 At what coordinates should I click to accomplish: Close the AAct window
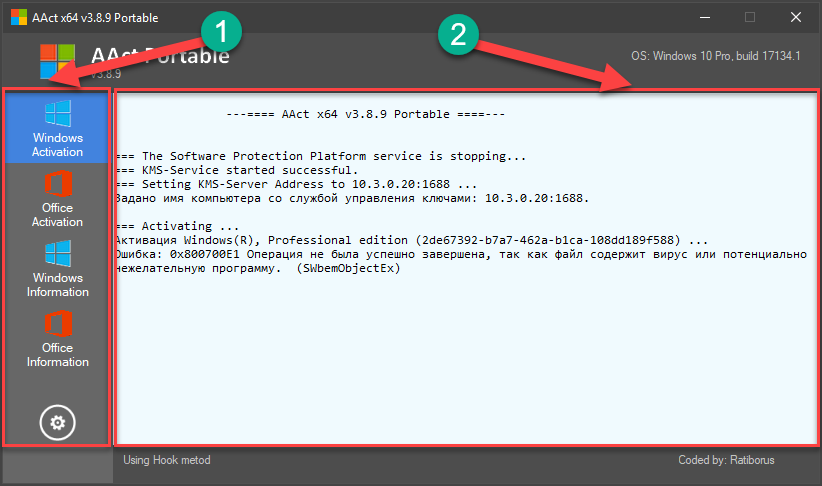[796, 17]
